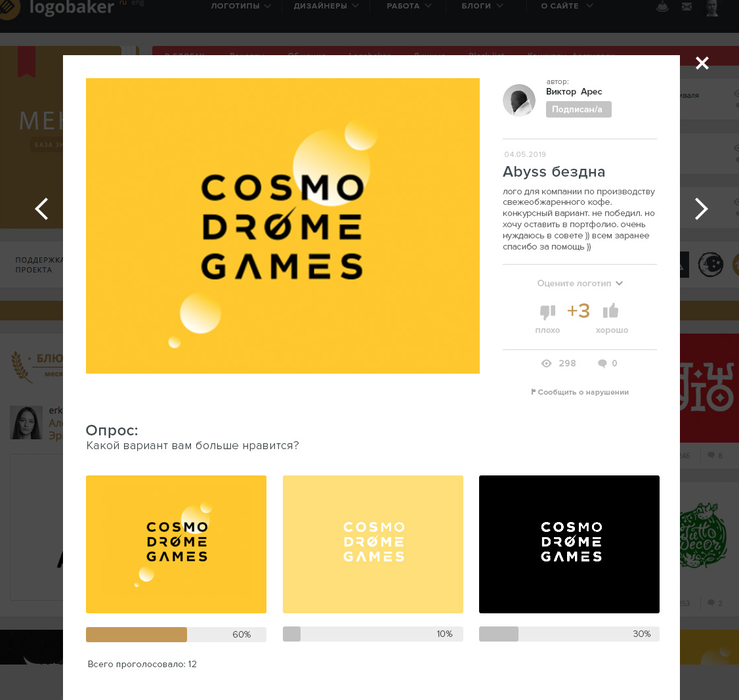Go to the previous logo with left arrow

(x=42, y=209)
